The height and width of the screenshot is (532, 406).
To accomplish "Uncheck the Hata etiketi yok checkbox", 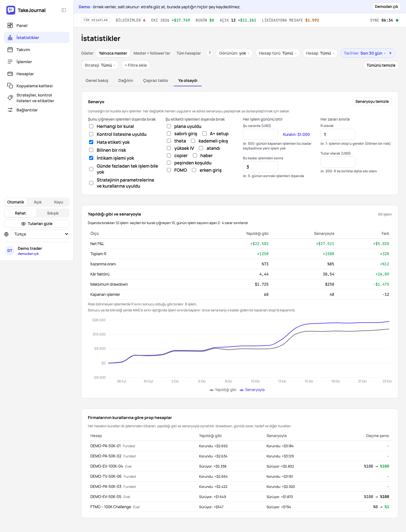I will [91, 142].
